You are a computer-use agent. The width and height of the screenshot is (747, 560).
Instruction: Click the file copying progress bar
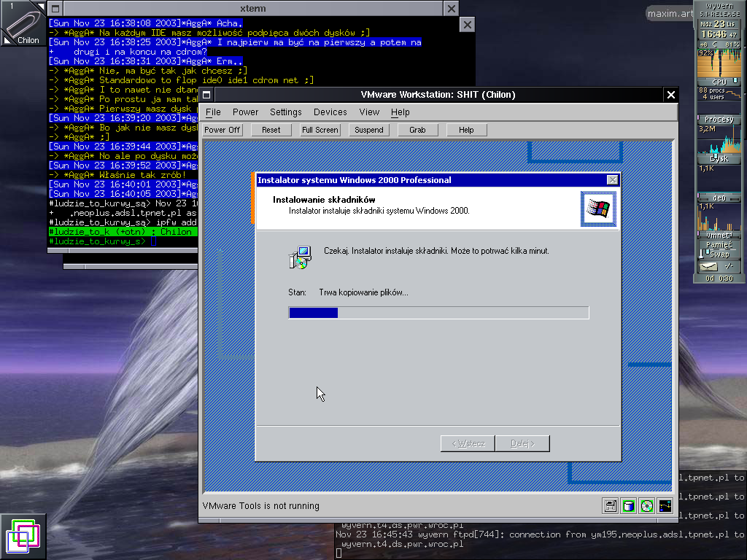438,313
